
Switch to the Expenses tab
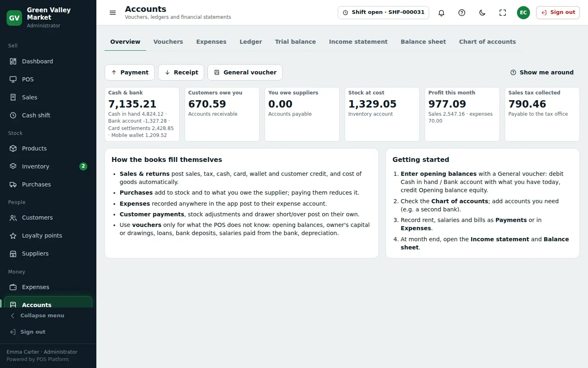tap(211, 42)
